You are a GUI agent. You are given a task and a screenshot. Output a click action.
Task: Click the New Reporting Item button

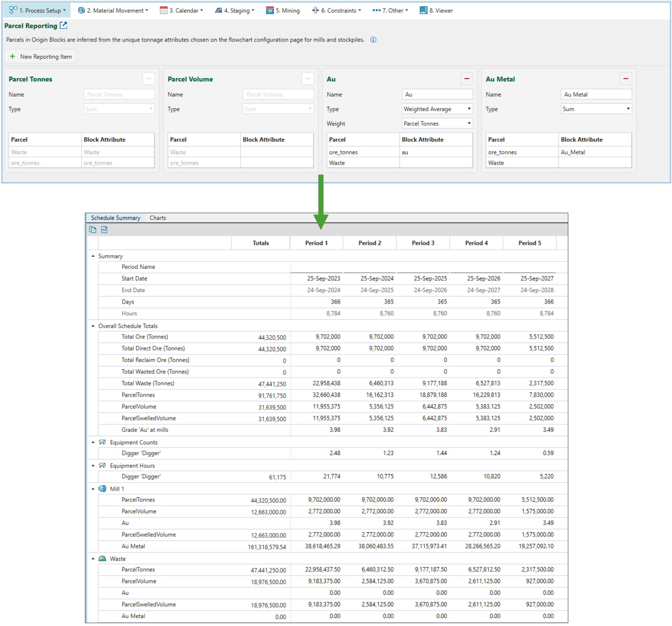(x=40, y=57)
